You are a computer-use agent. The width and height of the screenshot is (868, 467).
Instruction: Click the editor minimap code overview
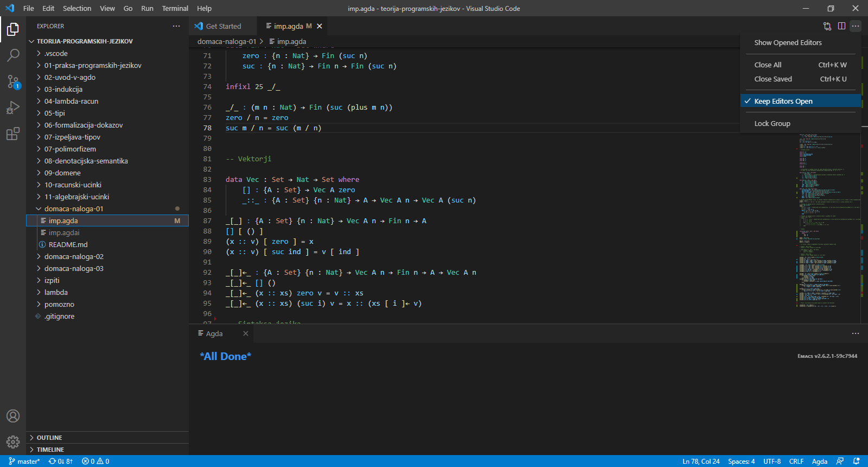[x=827, y=220]
